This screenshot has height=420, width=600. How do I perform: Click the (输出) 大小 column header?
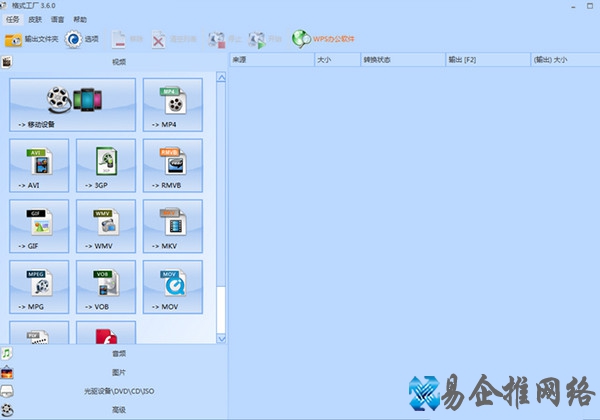[566, 60]
